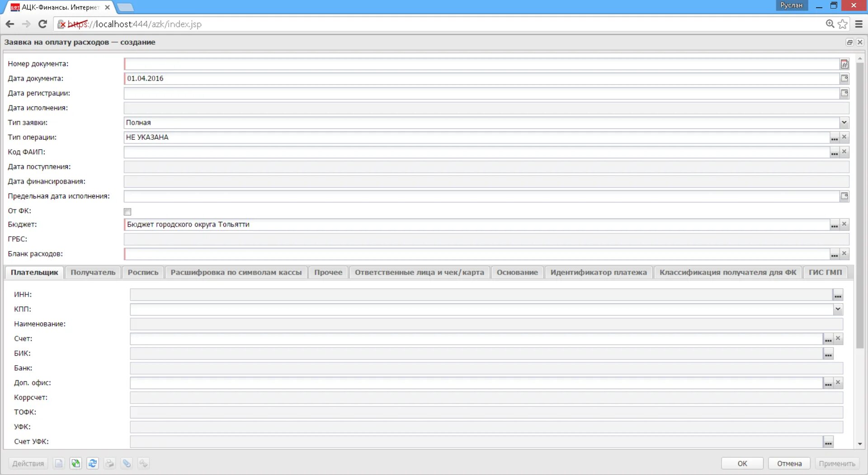Open lookup for Код ФАИП field

pyautogui.click(x=834, y=152)
